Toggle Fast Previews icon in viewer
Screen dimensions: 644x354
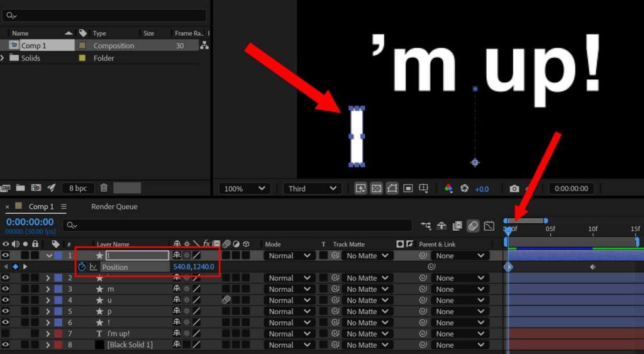pyautogui.click(x=360, y=189)
